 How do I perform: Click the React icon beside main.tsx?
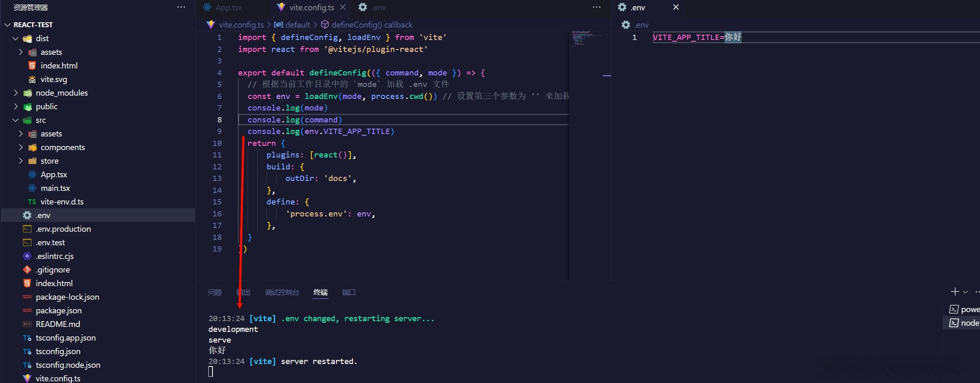click(32, 188)
